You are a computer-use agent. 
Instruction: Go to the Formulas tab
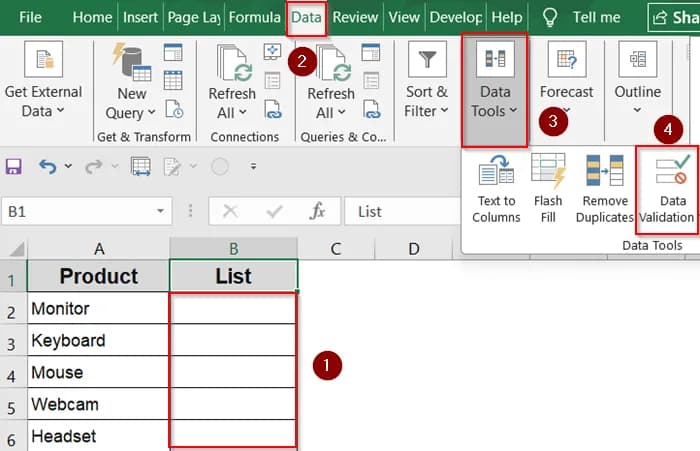pyautogui.click(x=254, y=17)
